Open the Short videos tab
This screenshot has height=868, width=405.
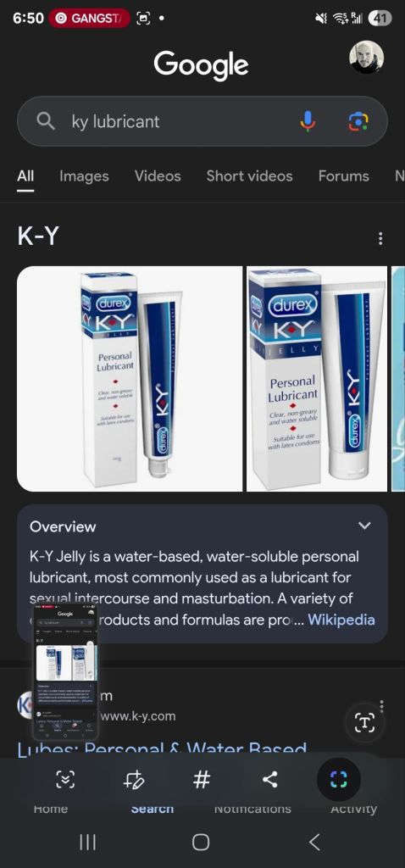[250, 176]
